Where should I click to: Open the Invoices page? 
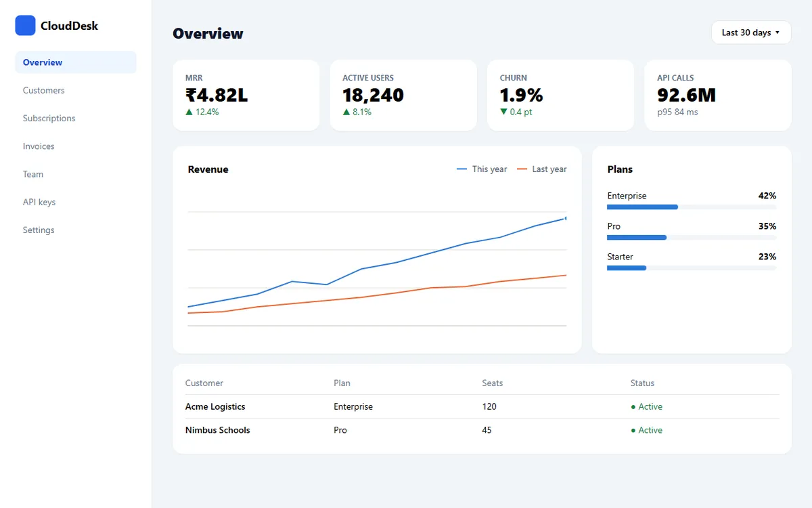76,146
